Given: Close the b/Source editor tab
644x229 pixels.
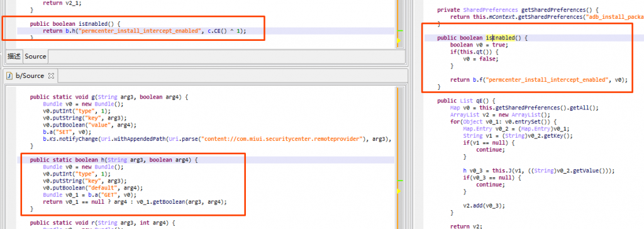Looking at the screenshot, I should [52, 76].
